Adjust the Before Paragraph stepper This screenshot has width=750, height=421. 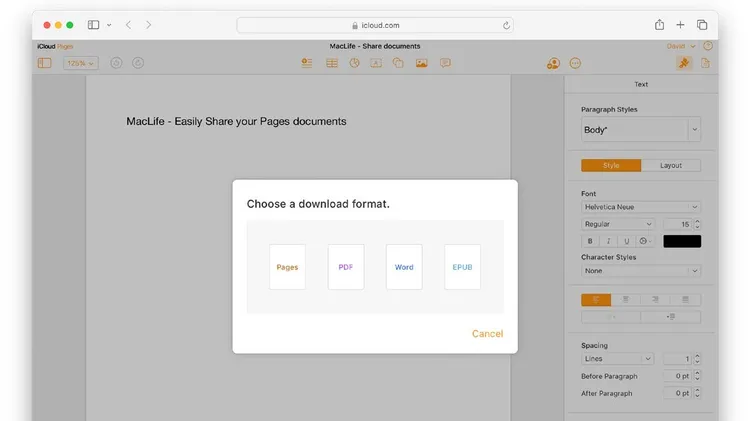(x=697, y=376)
